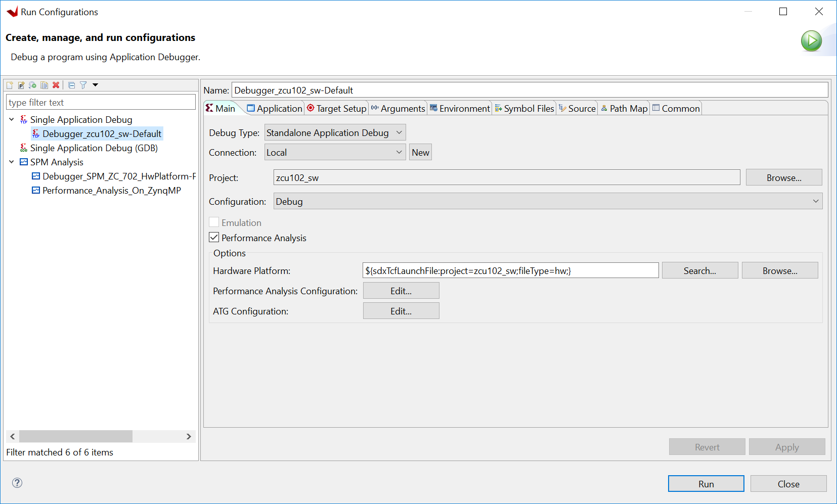Click the help question mark icon
The width and height of the screenshot is (837, 504).
pyautogui.click(x=17, y=483)
